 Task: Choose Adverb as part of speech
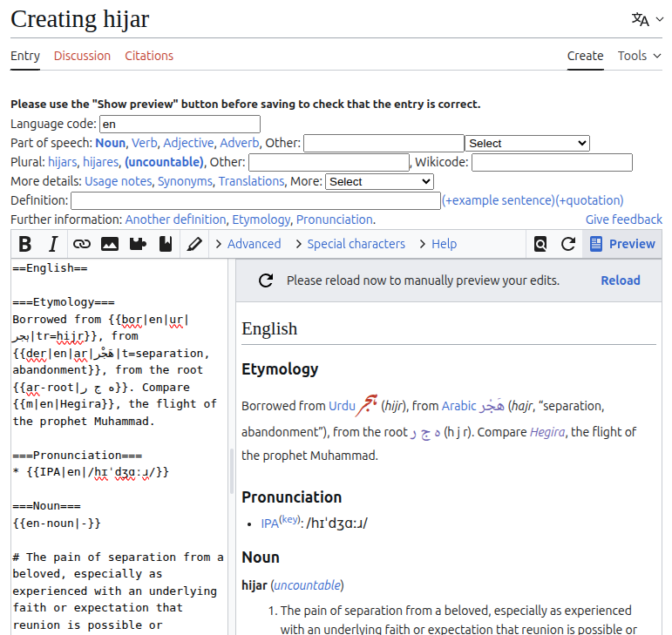(240, 143)
